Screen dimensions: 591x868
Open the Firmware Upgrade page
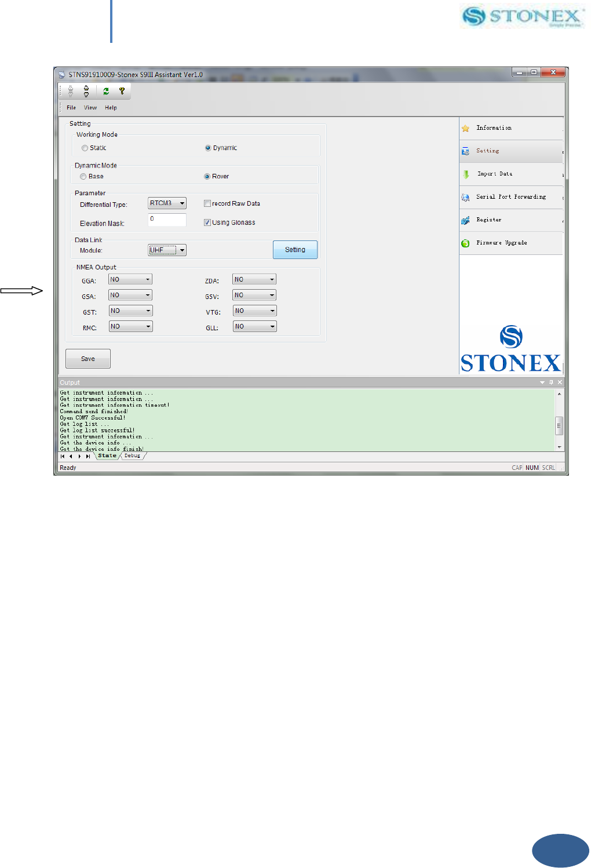511,243
